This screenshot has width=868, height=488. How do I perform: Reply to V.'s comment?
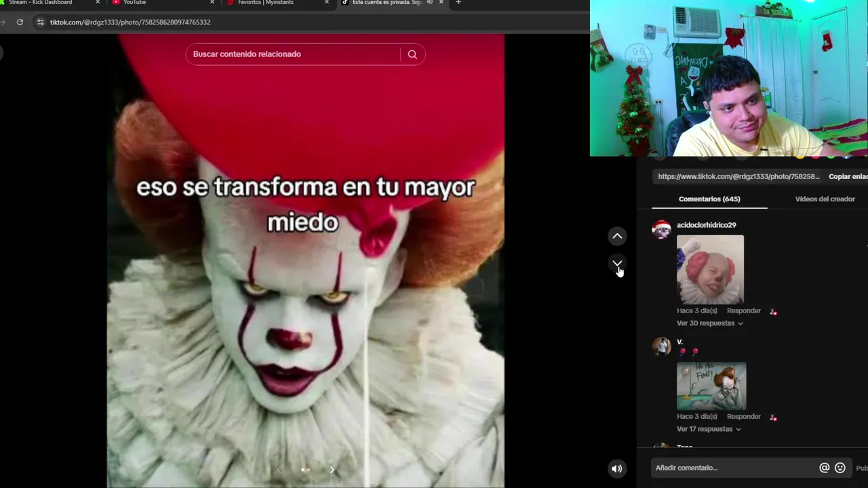click(x=744, y=417)
